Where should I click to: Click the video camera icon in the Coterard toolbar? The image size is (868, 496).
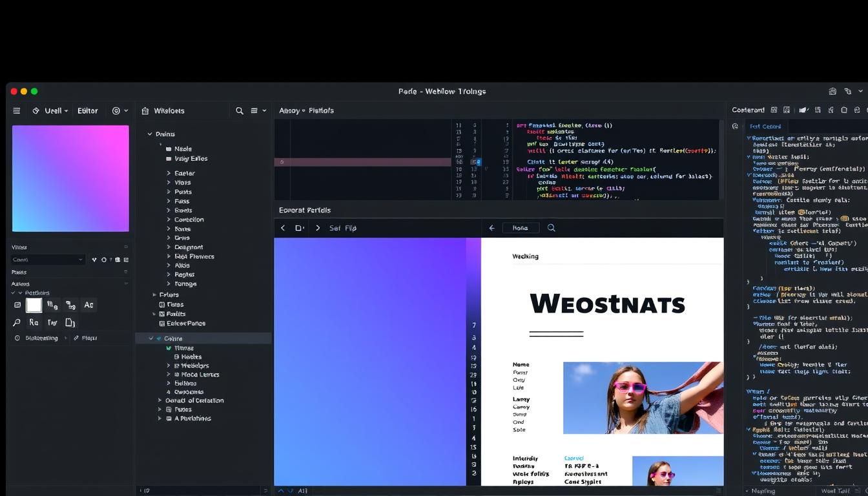(x=804, y=110)
